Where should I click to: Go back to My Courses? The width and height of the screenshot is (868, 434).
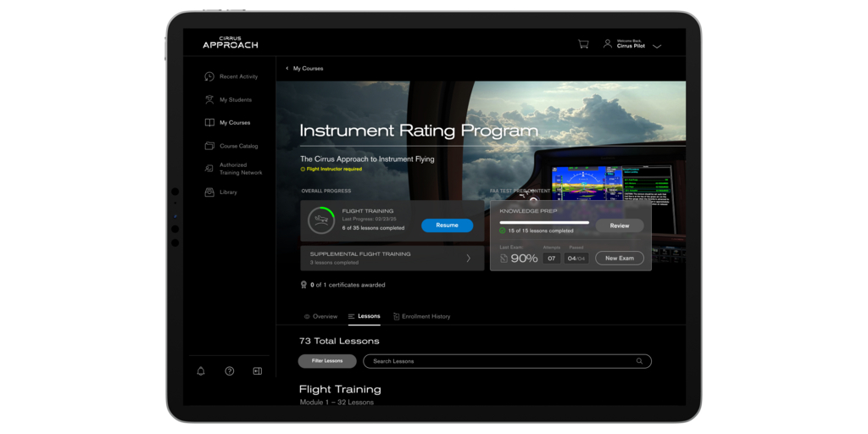(x=304, y=69)
